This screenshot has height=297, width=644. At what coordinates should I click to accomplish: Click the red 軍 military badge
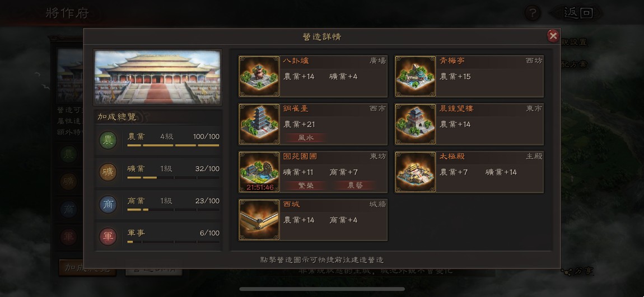tap(108, 237)
